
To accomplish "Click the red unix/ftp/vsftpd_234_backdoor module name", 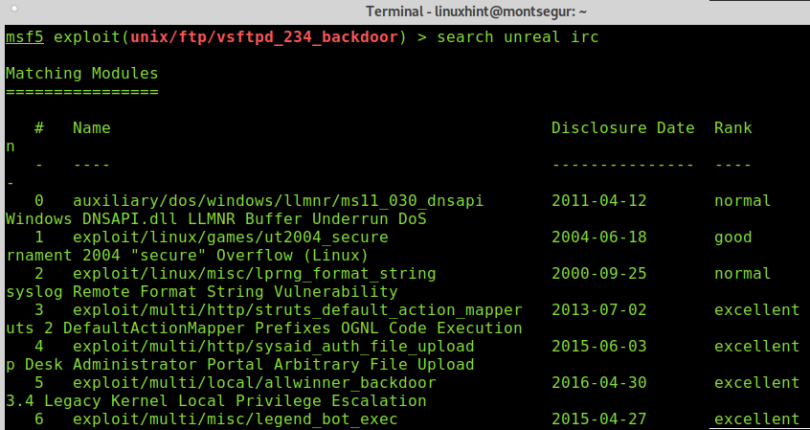I will (264, 37).
